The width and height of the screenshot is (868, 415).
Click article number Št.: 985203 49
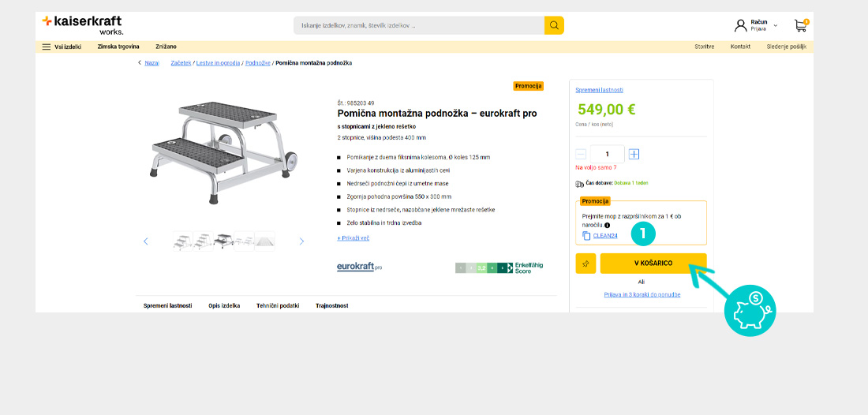click(355, 103)
